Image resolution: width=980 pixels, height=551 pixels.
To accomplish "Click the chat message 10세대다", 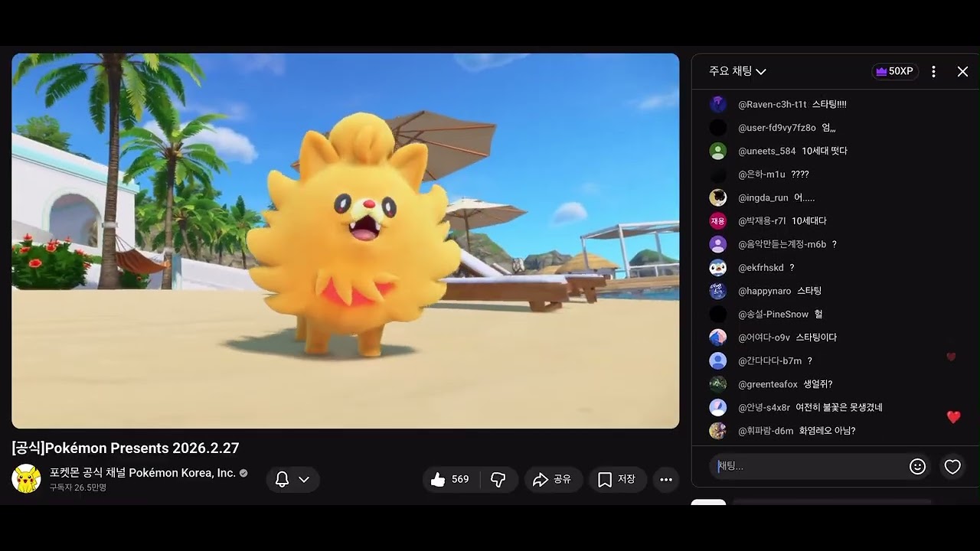I will [809, 221].
